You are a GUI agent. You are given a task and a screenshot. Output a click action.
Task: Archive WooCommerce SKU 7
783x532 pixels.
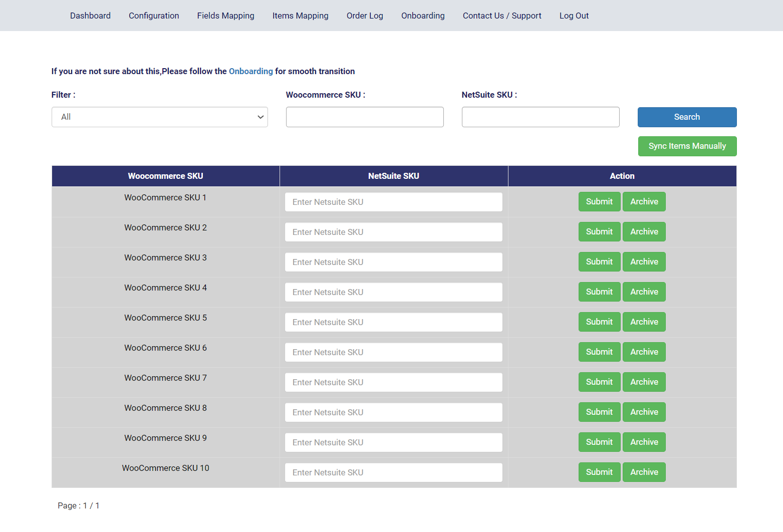644,382
